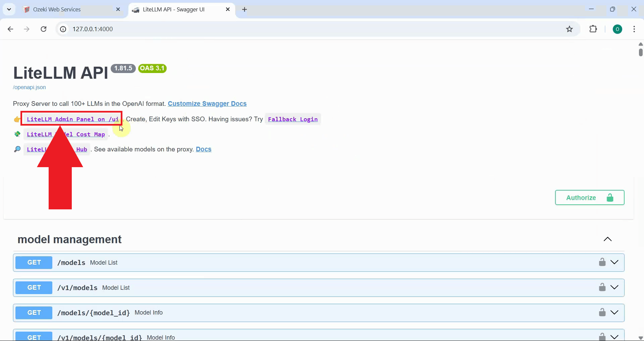Collapse the model management section

(608, 239)
